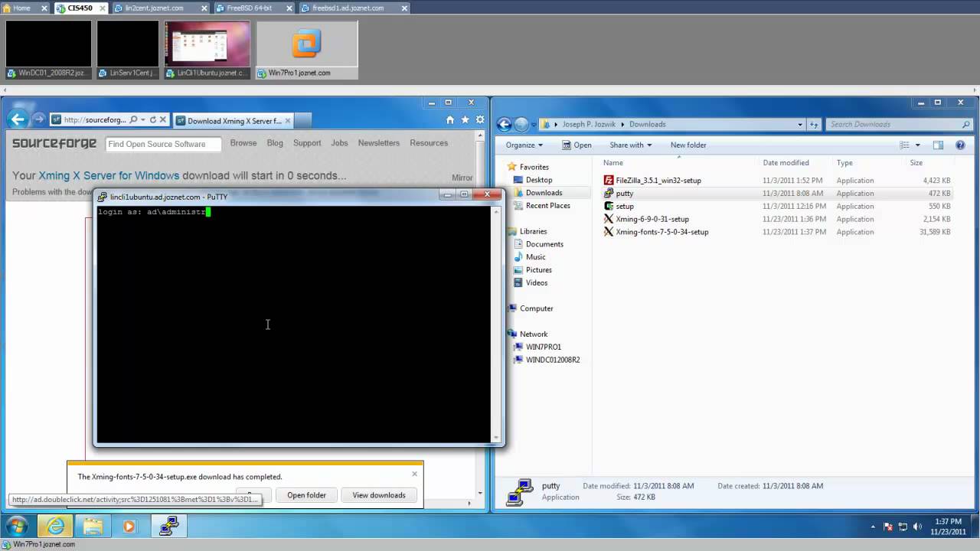Screen dimensions: 980x551
Task: Click the refresh icon in IE address bar
Action: coord(153,120)
